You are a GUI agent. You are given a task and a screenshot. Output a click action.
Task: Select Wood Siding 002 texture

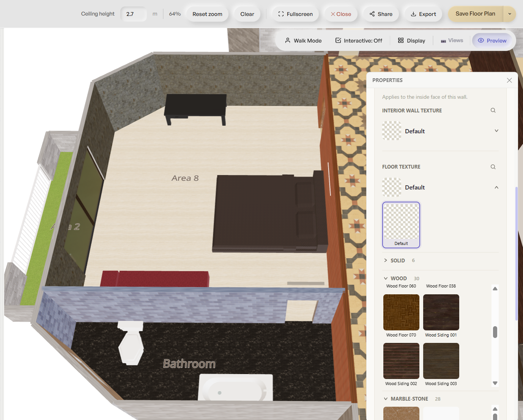click(x=401, y=361)
